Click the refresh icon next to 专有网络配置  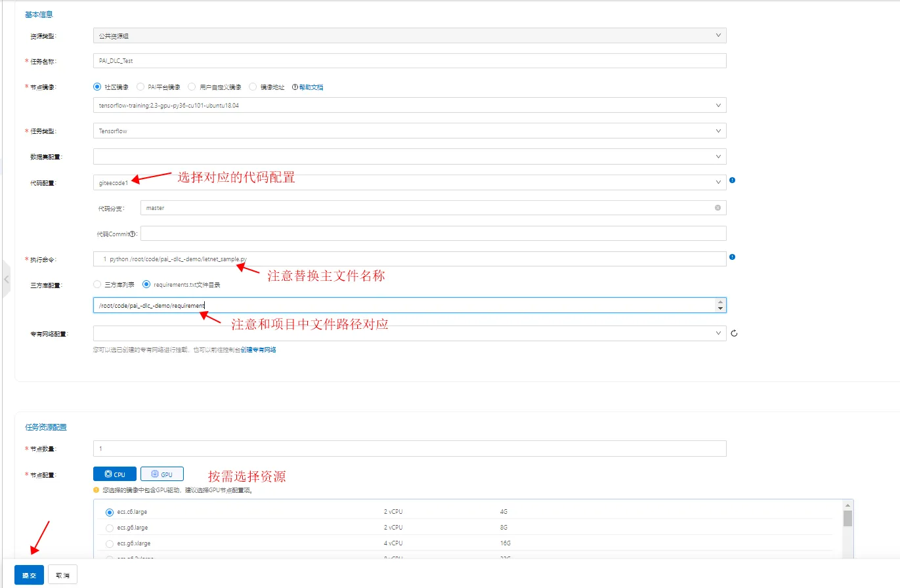click(735, 333)
